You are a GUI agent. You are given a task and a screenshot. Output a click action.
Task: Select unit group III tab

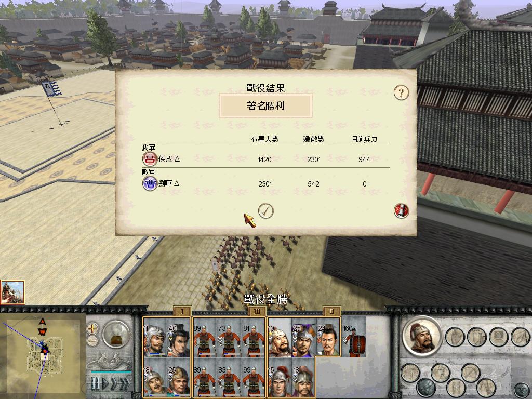coord(257,311)
